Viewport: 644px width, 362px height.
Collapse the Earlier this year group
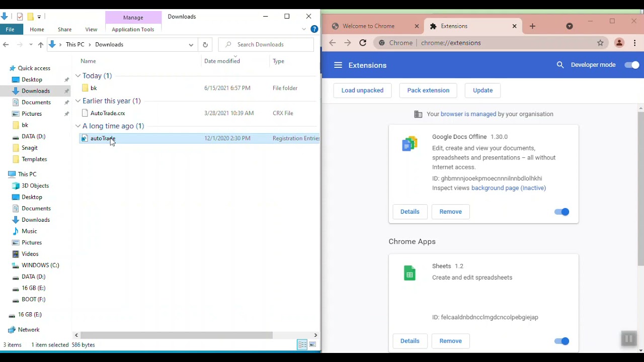[78, 101]
